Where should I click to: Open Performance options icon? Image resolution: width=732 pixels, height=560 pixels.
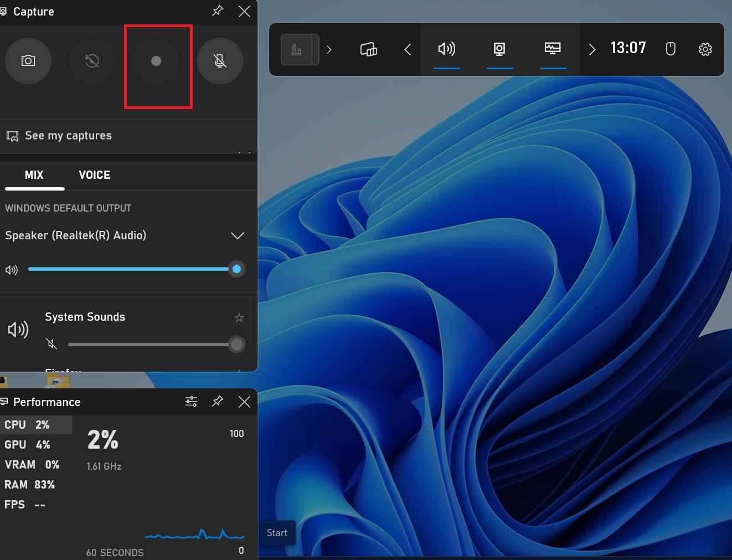coord(191,402)
